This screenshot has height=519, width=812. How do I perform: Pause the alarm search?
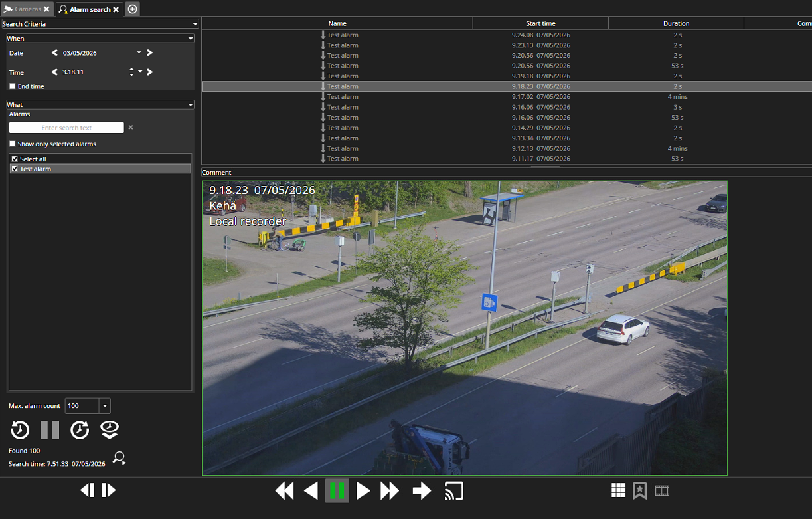click(x=50, y=430)
